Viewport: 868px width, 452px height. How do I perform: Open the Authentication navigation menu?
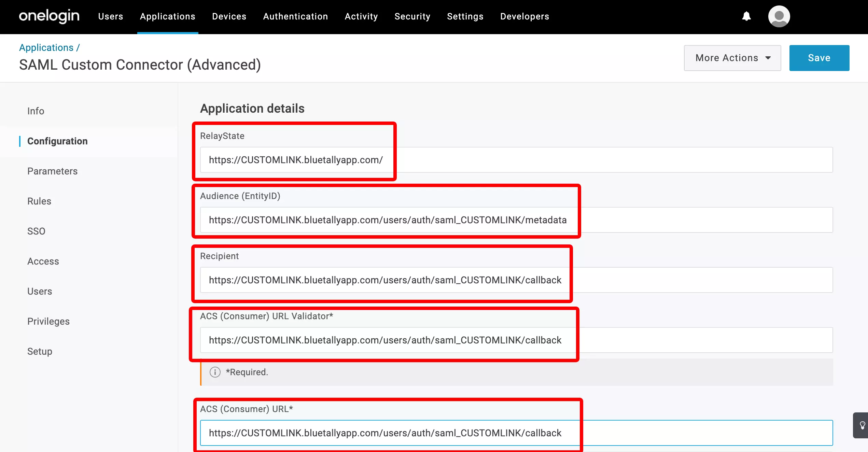point(295,16)
